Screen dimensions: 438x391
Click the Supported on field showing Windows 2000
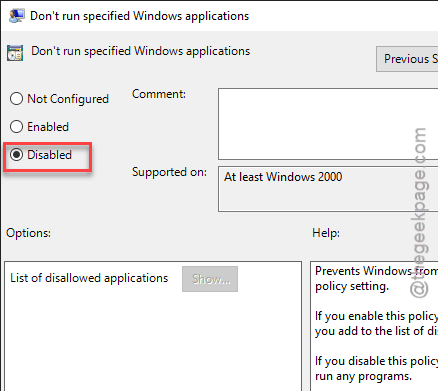pyautogui.click(x=328, y=189)
